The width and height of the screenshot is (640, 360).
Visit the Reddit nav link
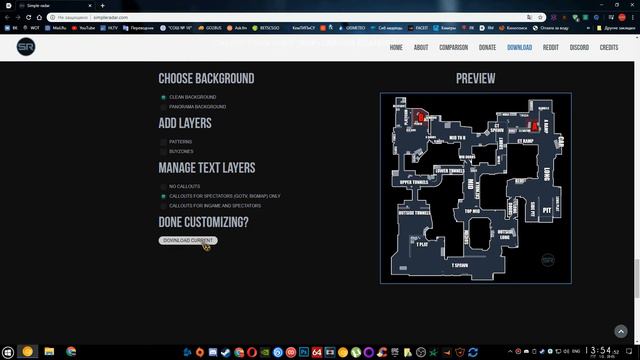(x=551, y=47)
